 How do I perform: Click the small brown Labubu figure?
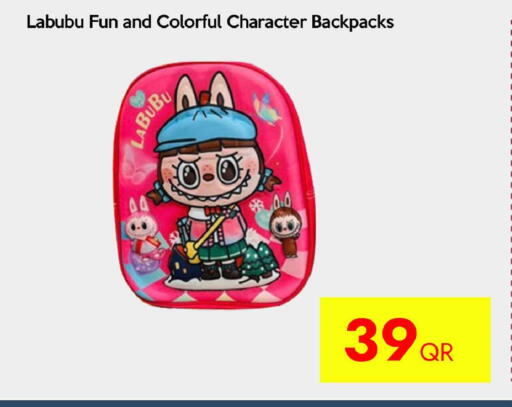[x=286, y=225]
